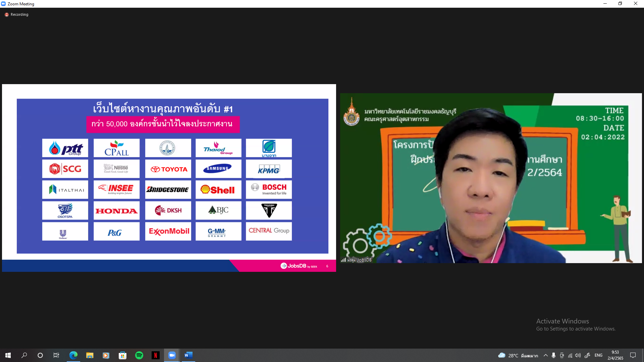Click the 02:04:2022 date text in video

603,137
